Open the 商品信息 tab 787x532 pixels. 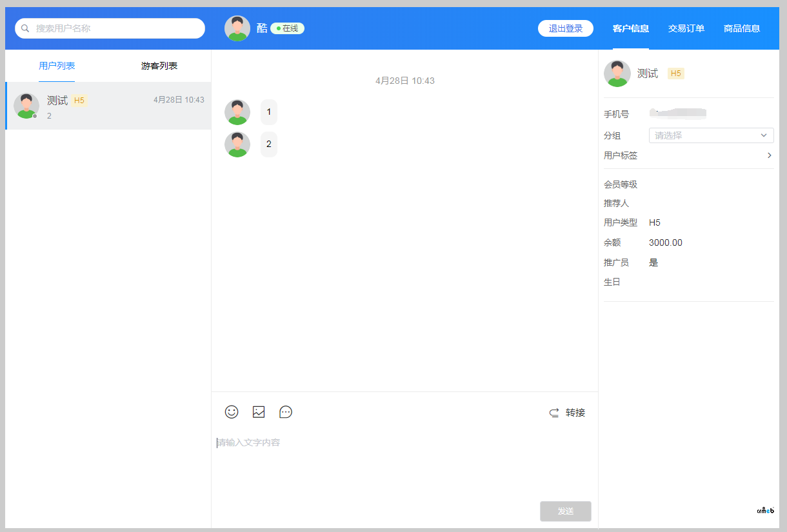pos(742,28)
